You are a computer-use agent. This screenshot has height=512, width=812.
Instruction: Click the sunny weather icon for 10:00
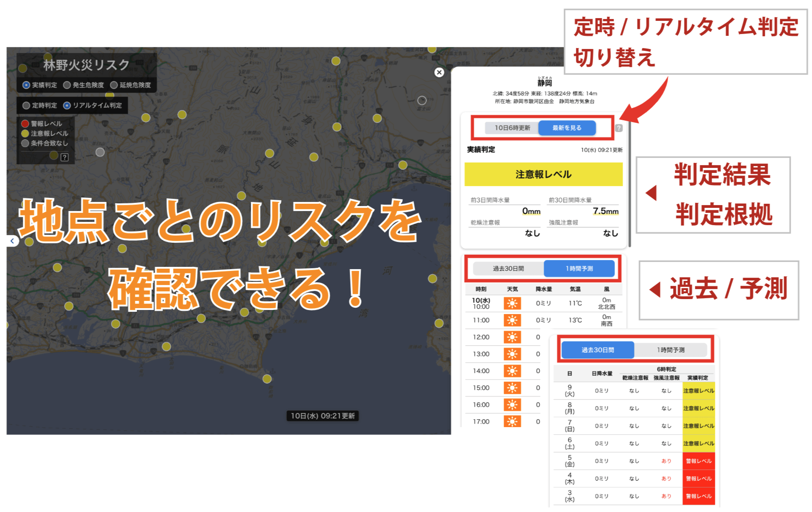click(512, 303)
